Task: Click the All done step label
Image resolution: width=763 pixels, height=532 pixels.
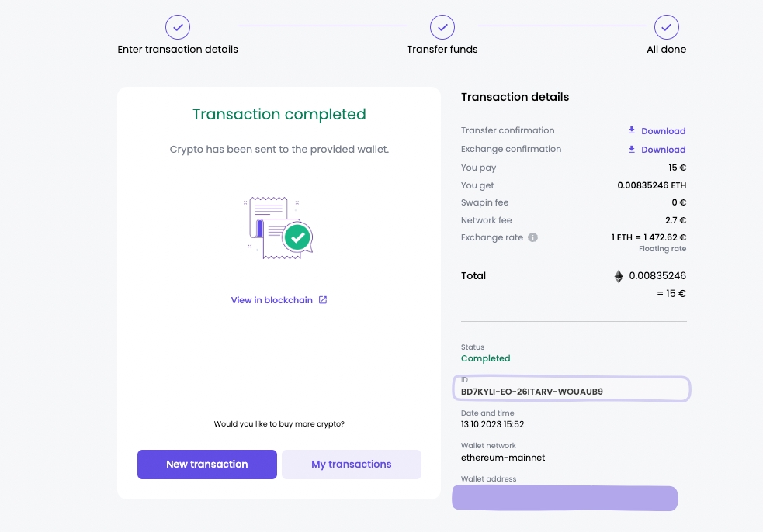Action: pos(666,50)
